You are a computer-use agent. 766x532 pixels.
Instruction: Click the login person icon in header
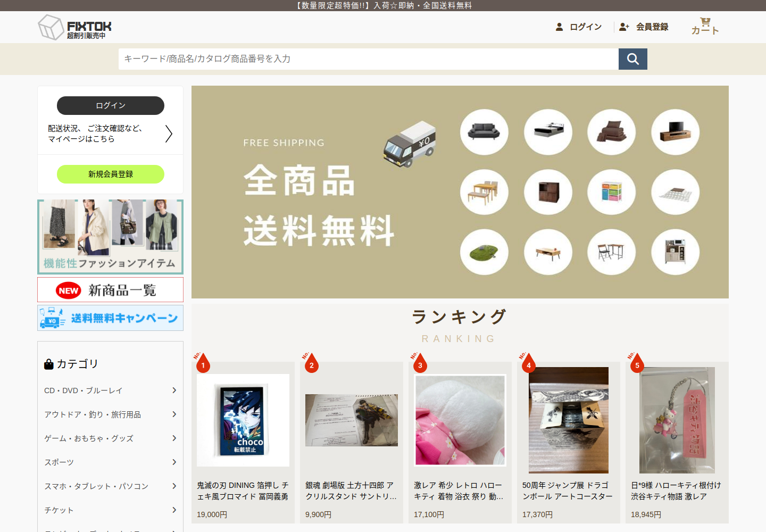tap(559, 27)
